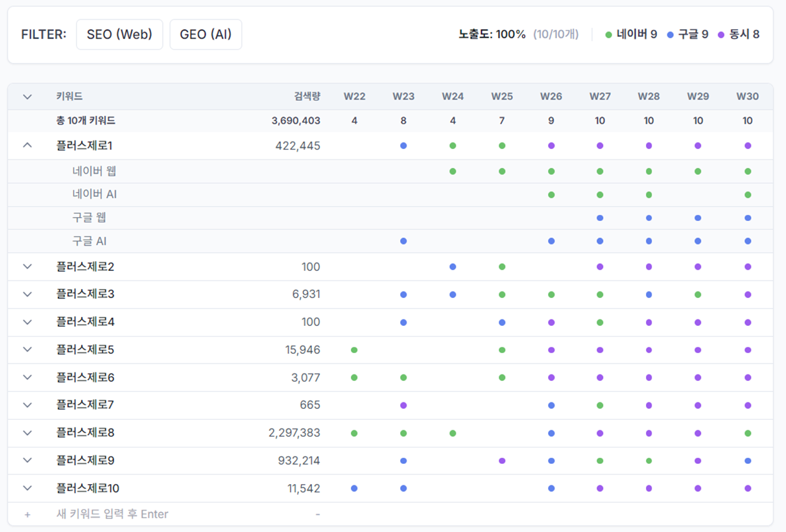Click 플러스제로10 blue dot in W22 column

[354, 489]
